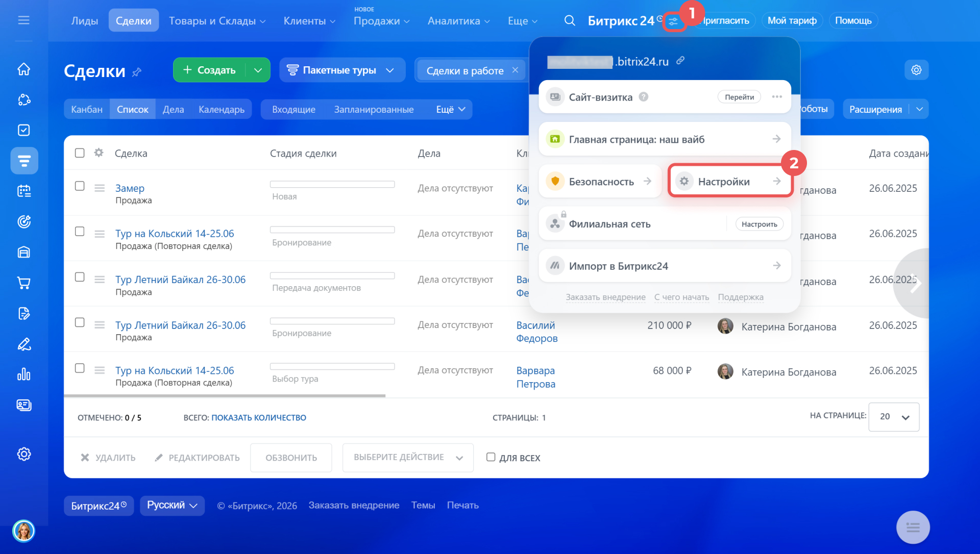Screen dimensions: 980x554
Task: Open the sidebar settings gear icon
Action: (x=24, y=454)
